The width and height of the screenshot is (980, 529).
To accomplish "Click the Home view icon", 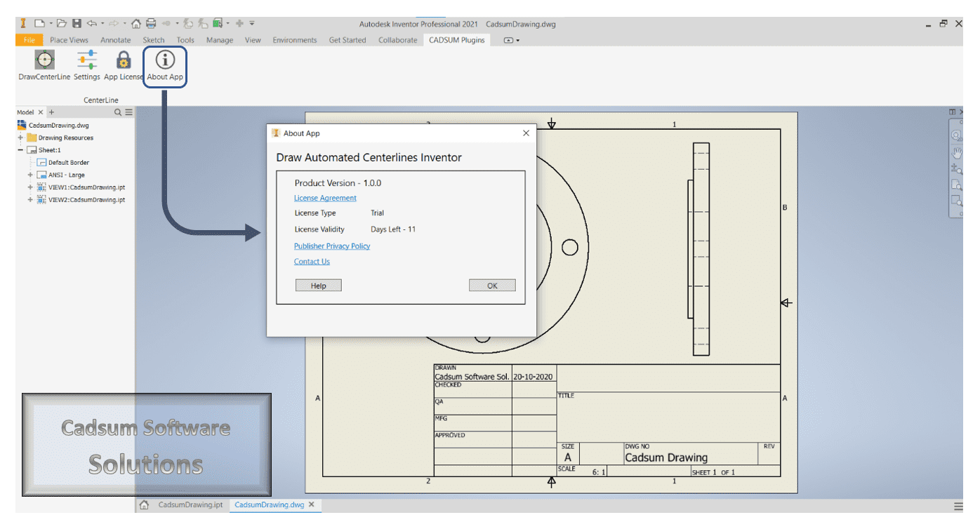I will pyautogui.click(x=136, y=23).
